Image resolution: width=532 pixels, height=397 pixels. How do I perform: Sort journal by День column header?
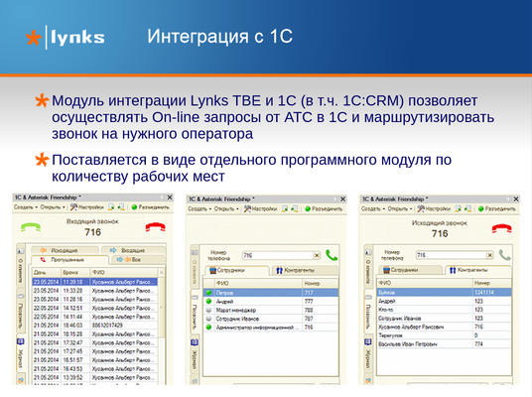[x=47, y=273]
